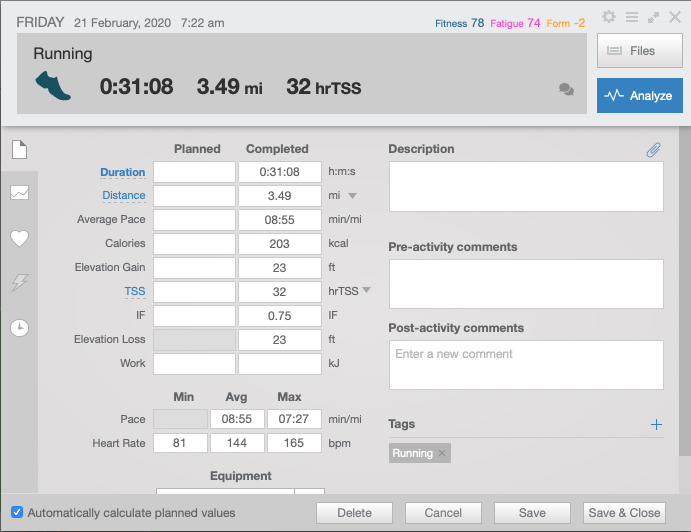Click the Fitness 78 value
The height and width of the screenshot is (532, 691).
459,23
